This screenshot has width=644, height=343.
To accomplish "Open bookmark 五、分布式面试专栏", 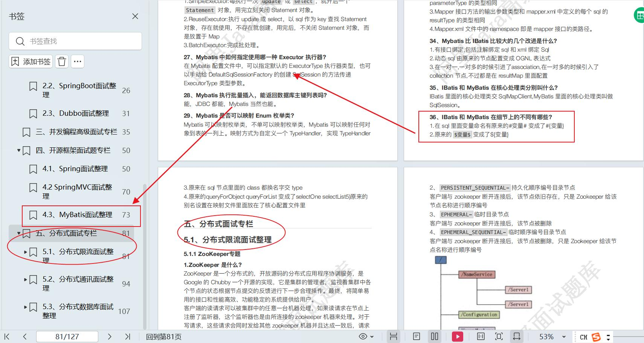I will (66, 233).
